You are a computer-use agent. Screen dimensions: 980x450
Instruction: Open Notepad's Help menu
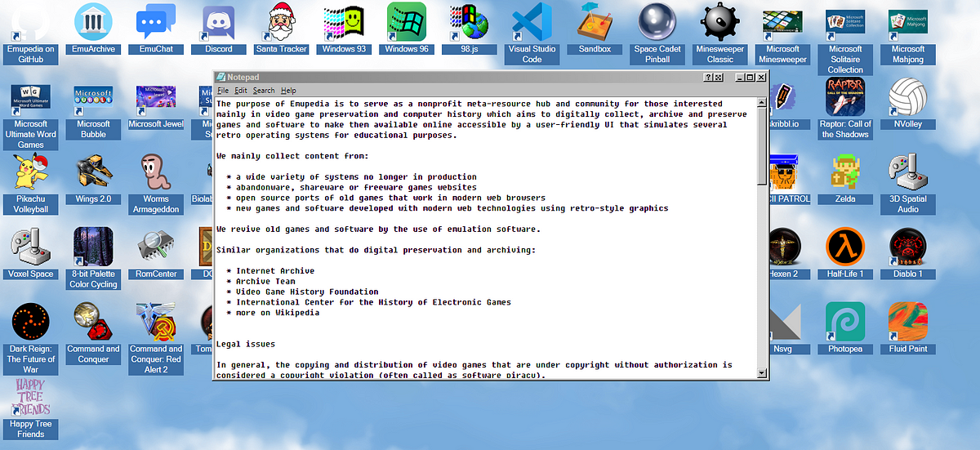pyautogui.click(x=288, y=91)
